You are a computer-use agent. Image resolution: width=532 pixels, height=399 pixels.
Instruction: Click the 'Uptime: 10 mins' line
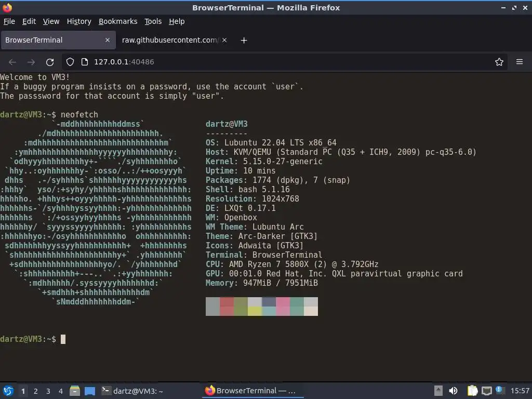[x=241, y=170]
